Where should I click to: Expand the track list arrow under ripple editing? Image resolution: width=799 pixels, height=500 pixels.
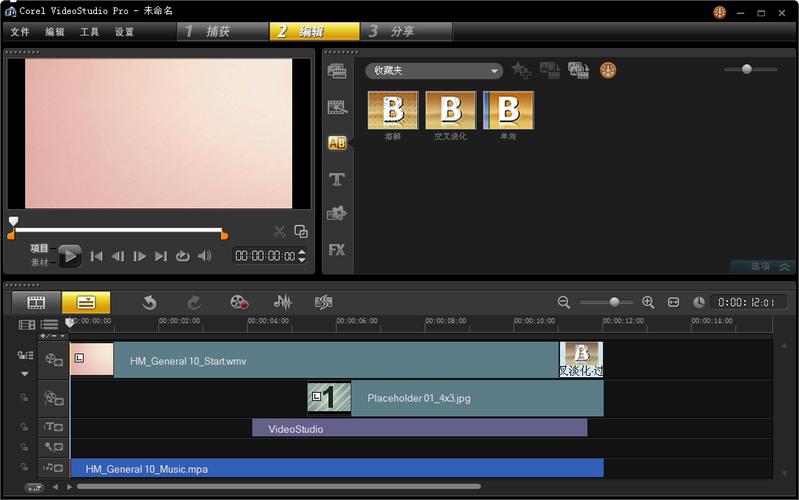pyautogui.click(x=25, y=374)
